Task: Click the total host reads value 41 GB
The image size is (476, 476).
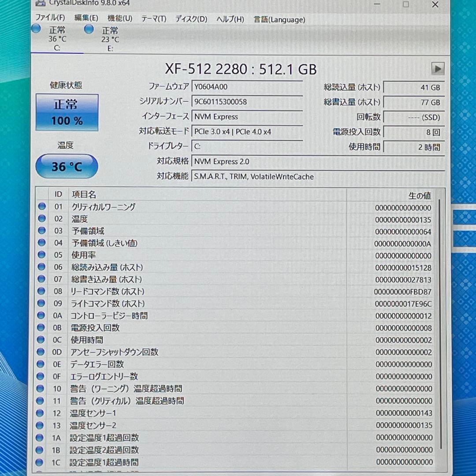Action: pos(414,87)
